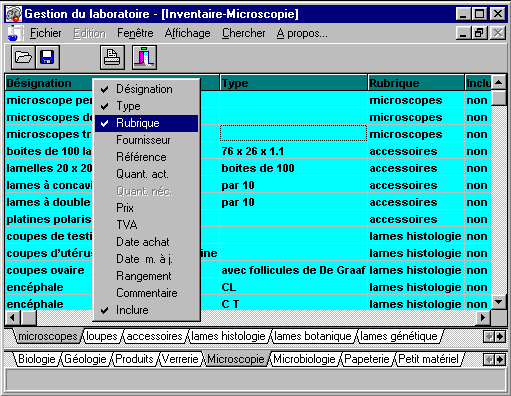The width and height of the screenshot is (511, 396).
Task: Show the Rangement column
Action: pos(146,276)
